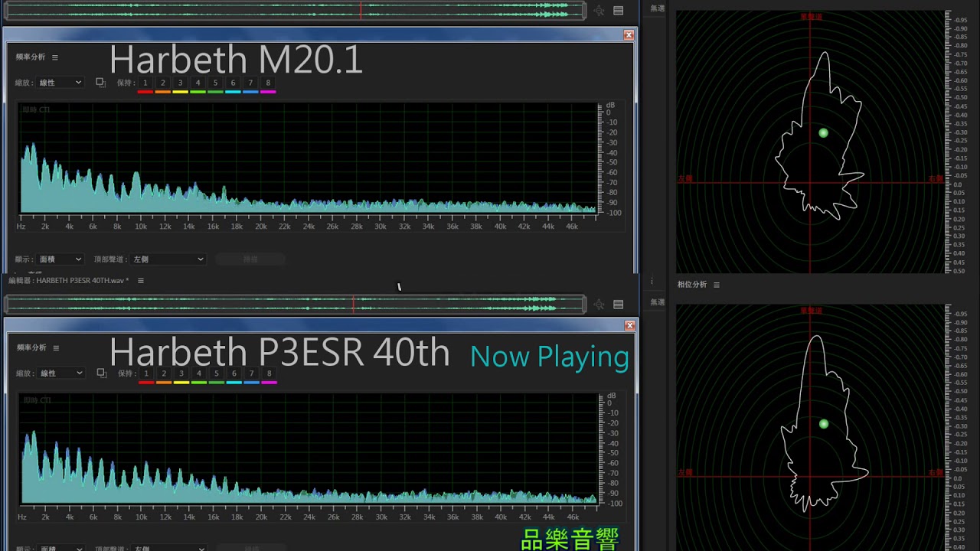Screen dimensions: 980x551
Task: Close the Harbeth P3ESR 40th frequency analysis window
Action: coord(629,325)
